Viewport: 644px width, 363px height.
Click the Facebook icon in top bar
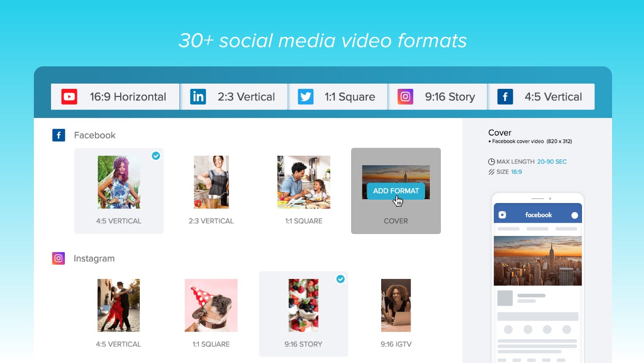coord(505,97)
